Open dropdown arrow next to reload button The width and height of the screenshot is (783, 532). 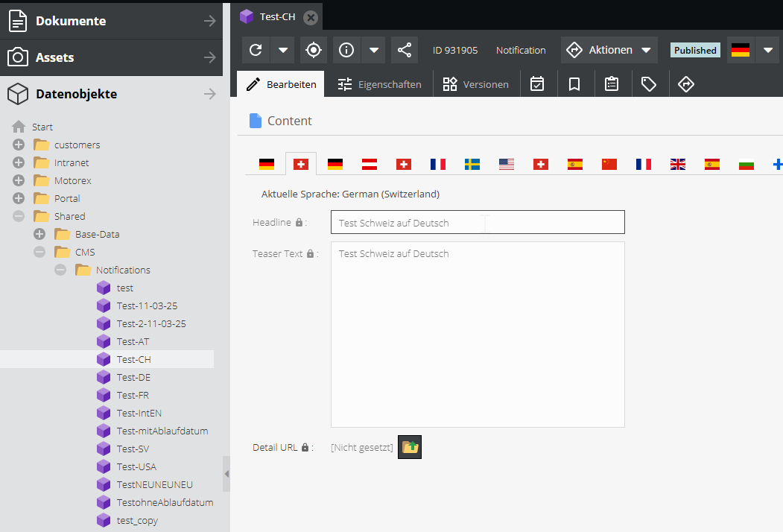(283, 50)
